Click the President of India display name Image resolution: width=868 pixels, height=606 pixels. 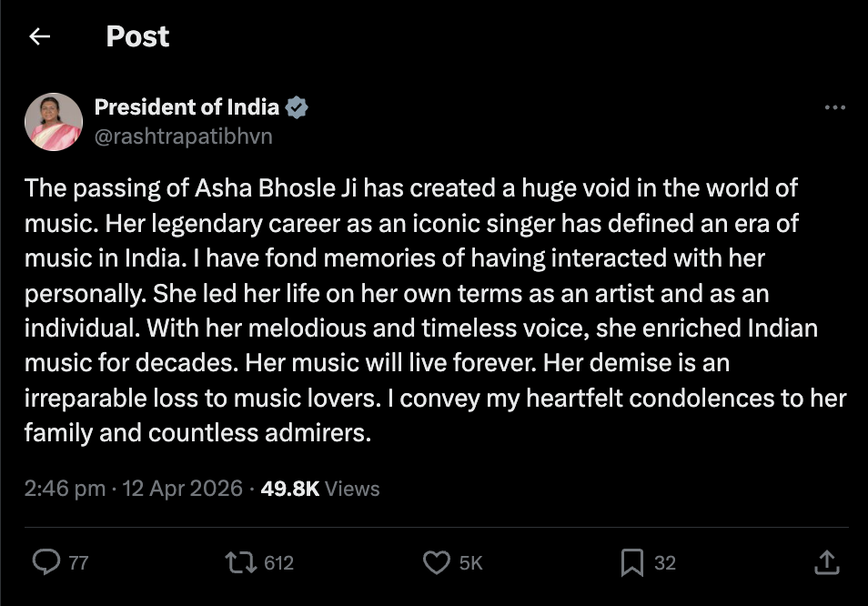coord(187,106)
